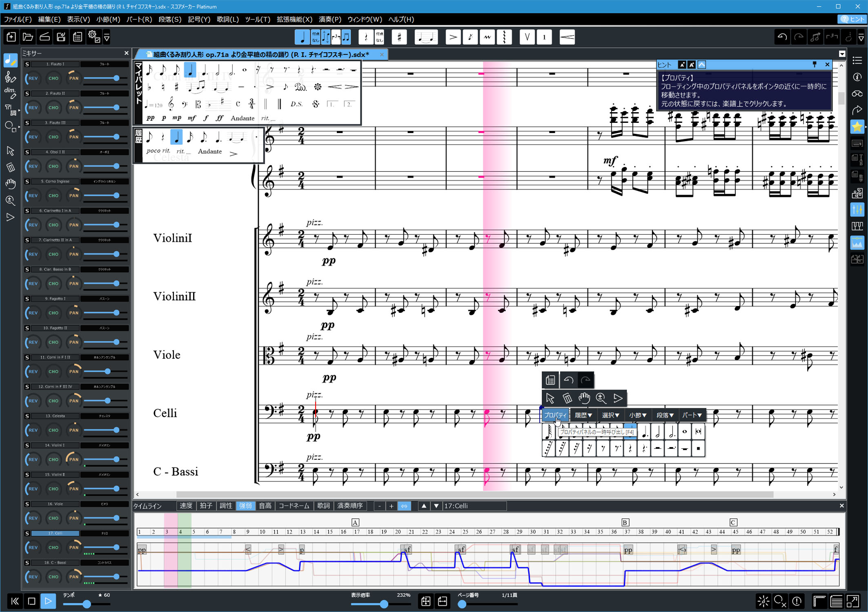Select the beamed eighth notes icon

click(346, 37)
